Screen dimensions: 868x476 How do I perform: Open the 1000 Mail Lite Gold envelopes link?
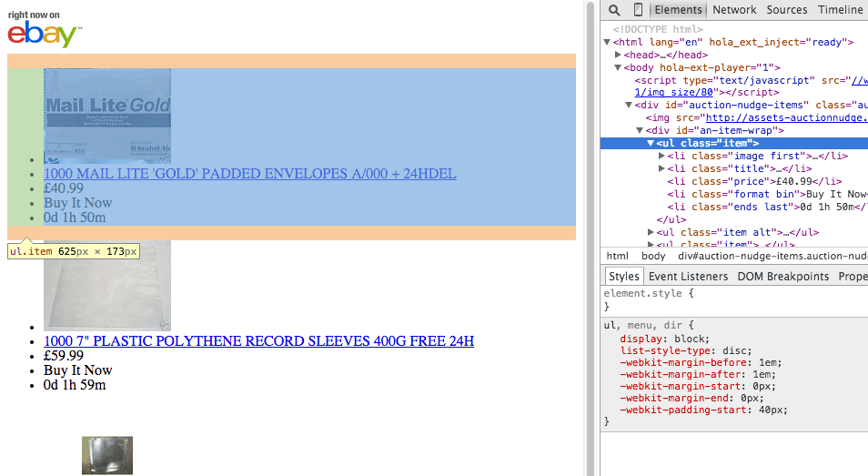250,174
